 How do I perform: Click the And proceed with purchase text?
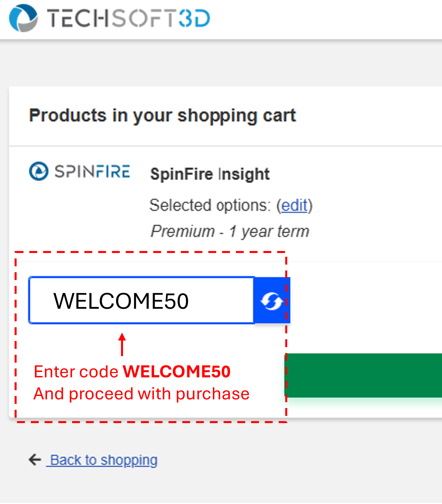pyautogui.click(x=141, y=394)
